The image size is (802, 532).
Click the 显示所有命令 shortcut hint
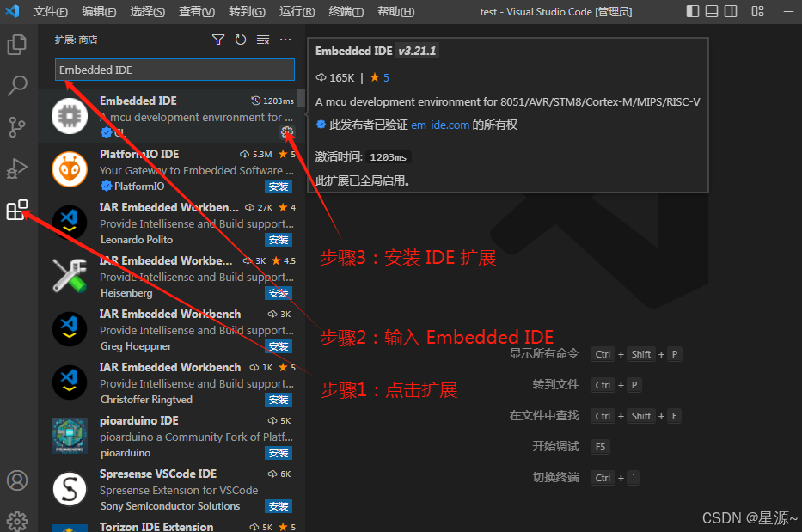point(544,353)
